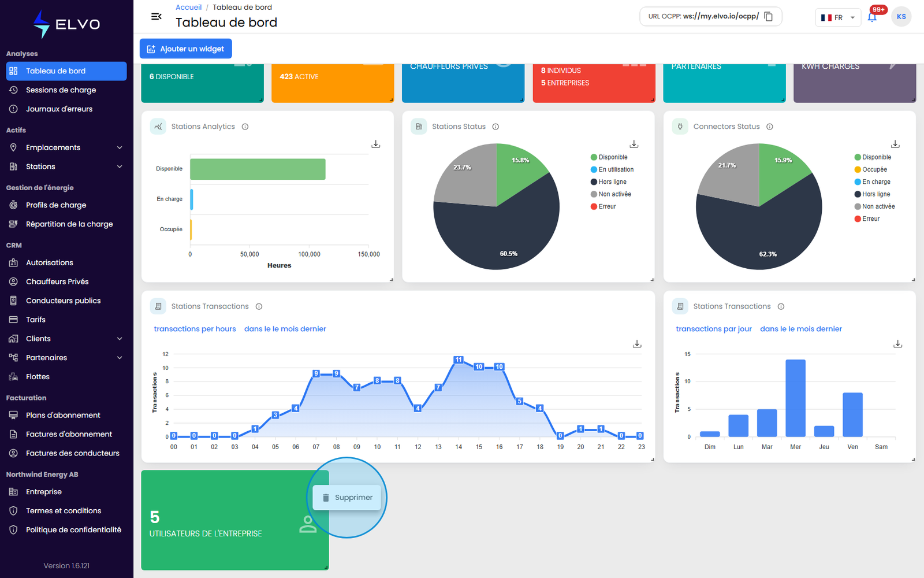Image resolution: width=924 pixels, height=578 pixels.
Task: Download the Stations Status pie chart
Action: click(x=634, y=144)
